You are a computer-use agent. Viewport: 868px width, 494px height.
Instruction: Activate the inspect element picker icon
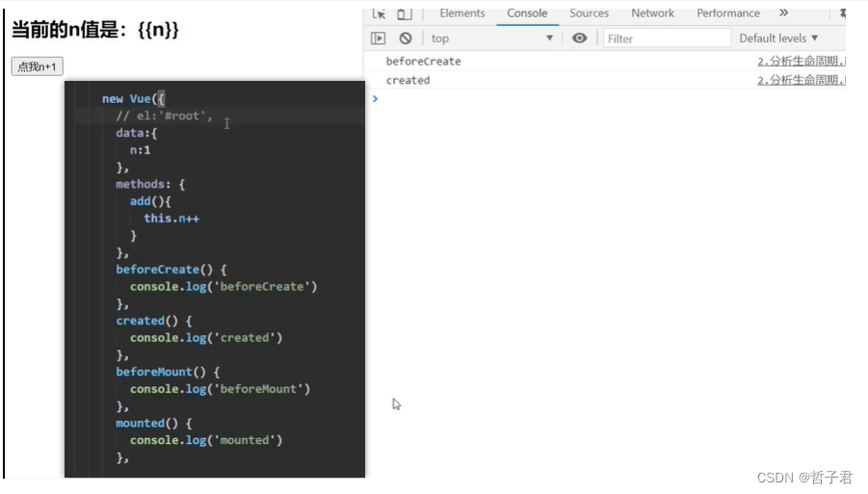pos(379,13)
